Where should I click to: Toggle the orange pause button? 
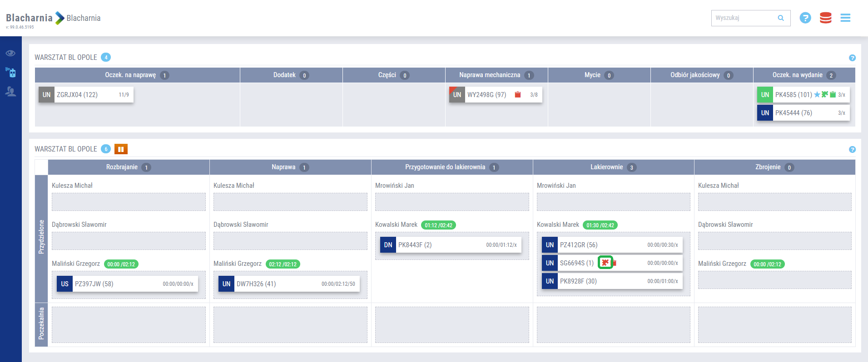(121, 149)
